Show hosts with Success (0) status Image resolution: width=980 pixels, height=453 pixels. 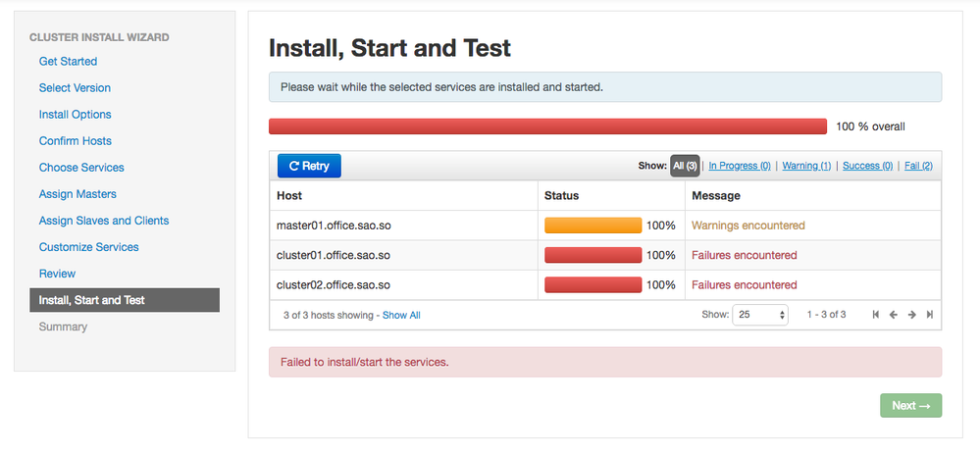tap(867, 166)
